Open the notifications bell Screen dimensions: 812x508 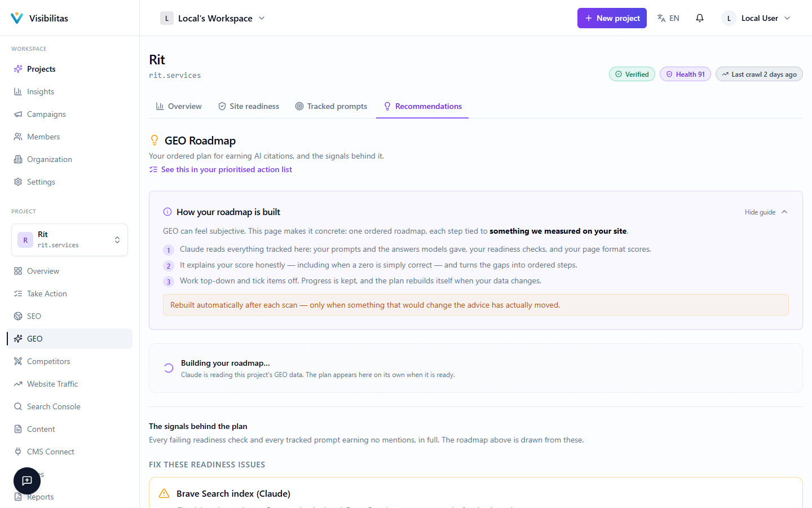700,18
